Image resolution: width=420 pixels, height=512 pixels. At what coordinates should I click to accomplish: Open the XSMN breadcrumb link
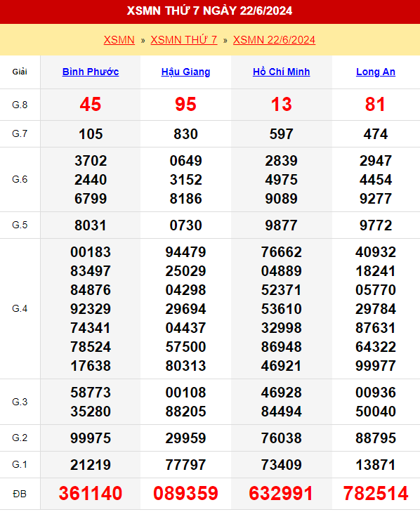[x=119, y=40]
